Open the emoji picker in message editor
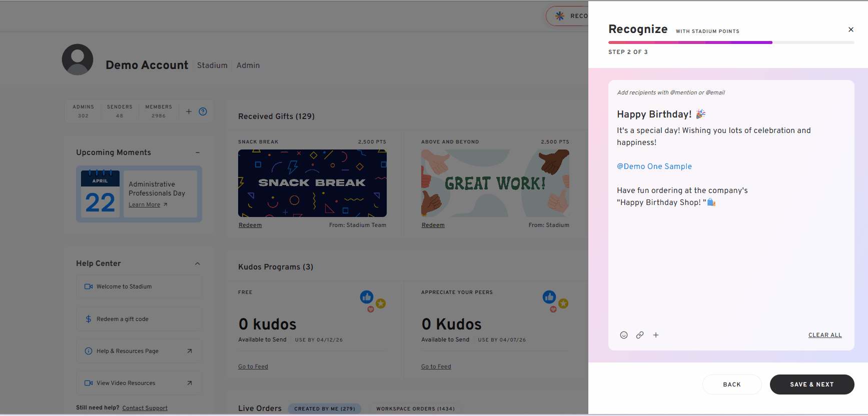 pos(624,335)
